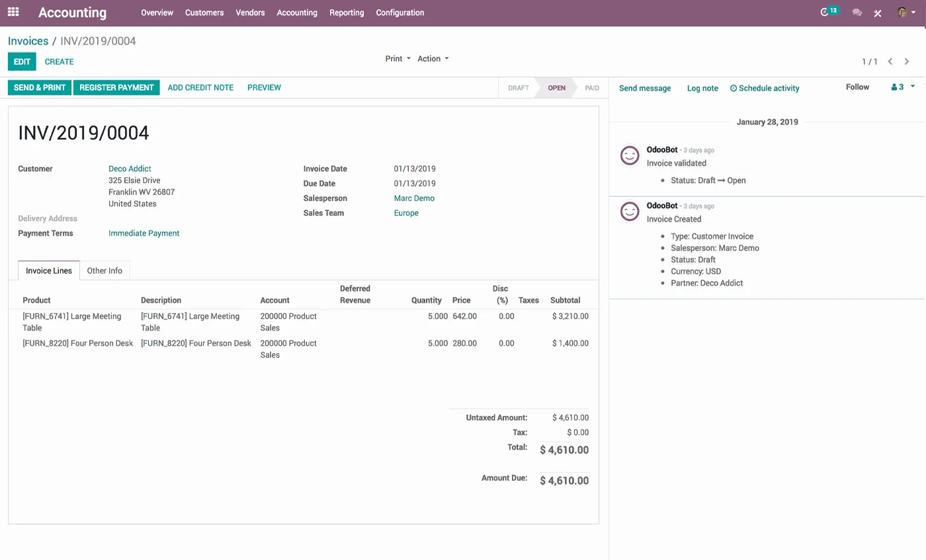Set invoice status to Paid in status bar
Image resolution: width=926 pixels, height=560 pixels.
pos(592,87)
